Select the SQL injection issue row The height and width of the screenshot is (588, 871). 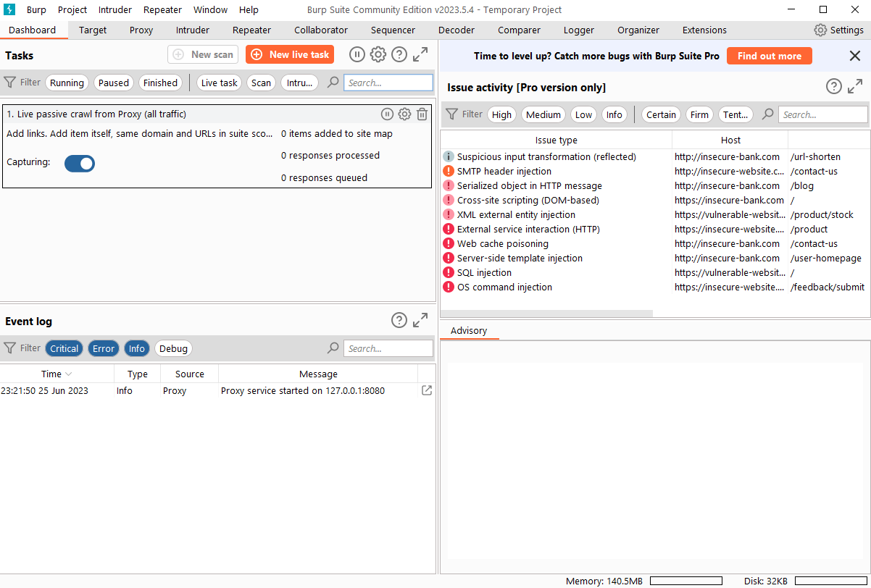655,273
